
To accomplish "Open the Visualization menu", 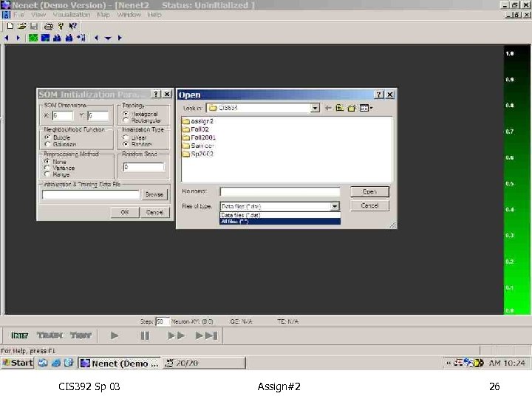I will pos(72,15).
